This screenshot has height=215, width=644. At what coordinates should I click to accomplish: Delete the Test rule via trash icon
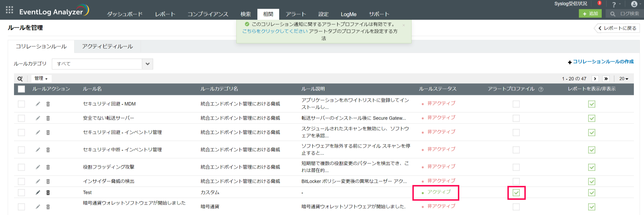[48, 192]
